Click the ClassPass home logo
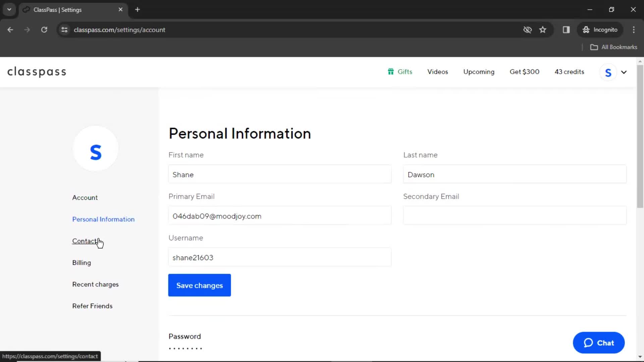The height and width of the screenshot is (362, 644). [x=36, y=72]
